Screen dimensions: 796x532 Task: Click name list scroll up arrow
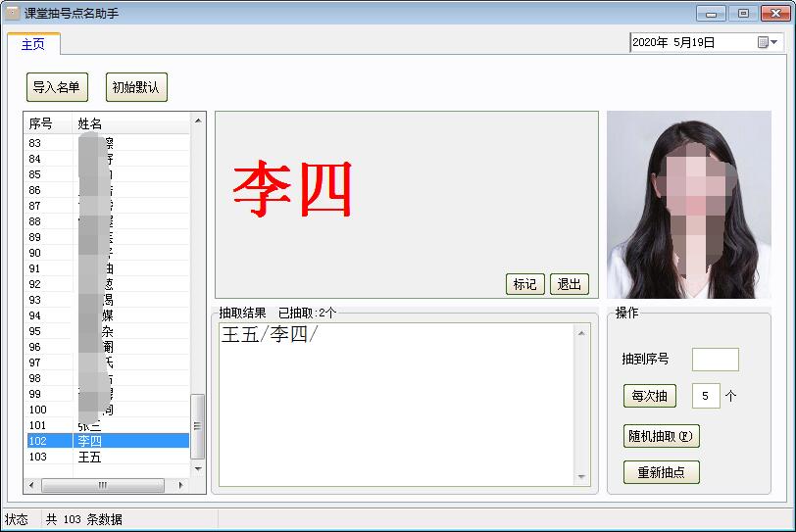(198, 121)
